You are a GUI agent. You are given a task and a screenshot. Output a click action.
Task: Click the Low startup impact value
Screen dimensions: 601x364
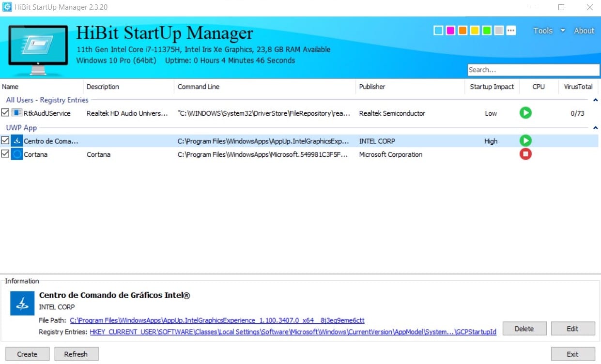pos(491,113)
